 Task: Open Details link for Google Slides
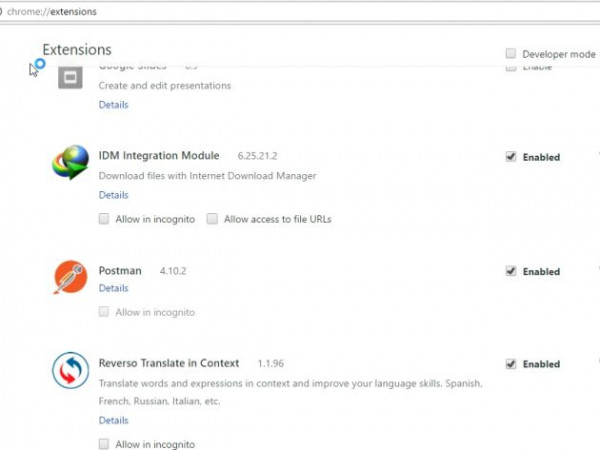pyautogui.click(x=113, y=104)
